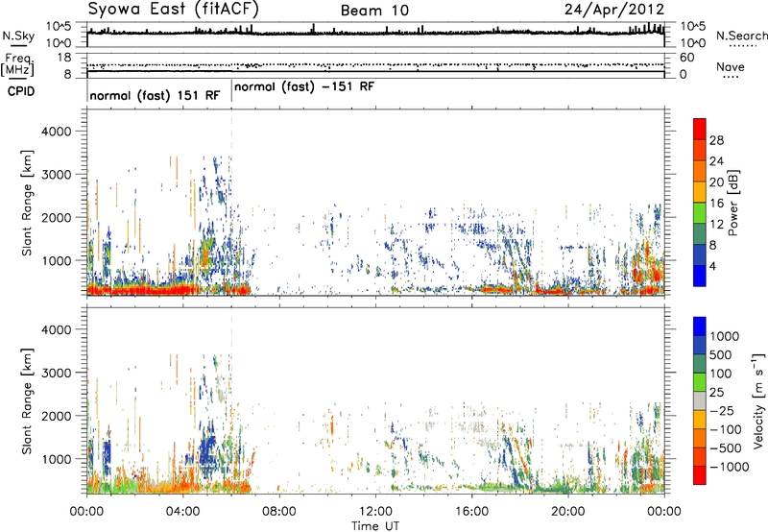The image size is (768, 532).
Task: Click the red segment of the Power colorbar
Action: coord(700,129)
